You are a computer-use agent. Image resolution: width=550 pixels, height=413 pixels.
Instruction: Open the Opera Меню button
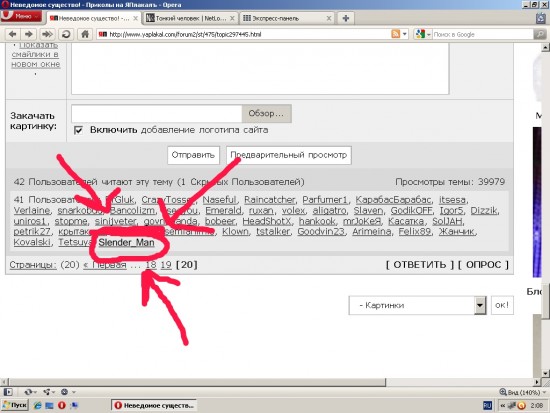[21, 16]
